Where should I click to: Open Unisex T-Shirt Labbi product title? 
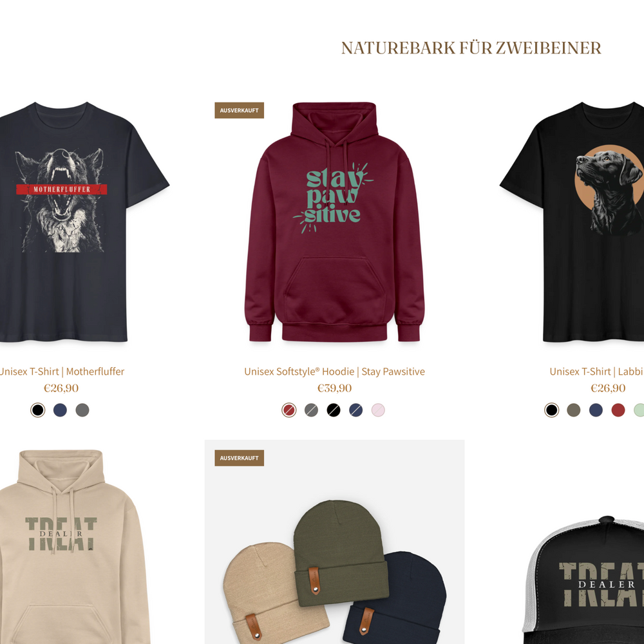pyautogui.click(x=597, y=372)
